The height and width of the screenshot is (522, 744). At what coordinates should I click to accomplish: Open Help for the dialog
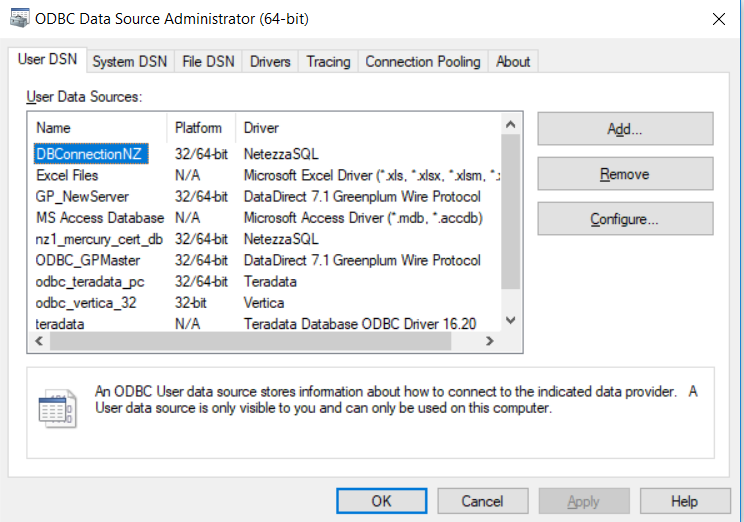tap(685, 501)
